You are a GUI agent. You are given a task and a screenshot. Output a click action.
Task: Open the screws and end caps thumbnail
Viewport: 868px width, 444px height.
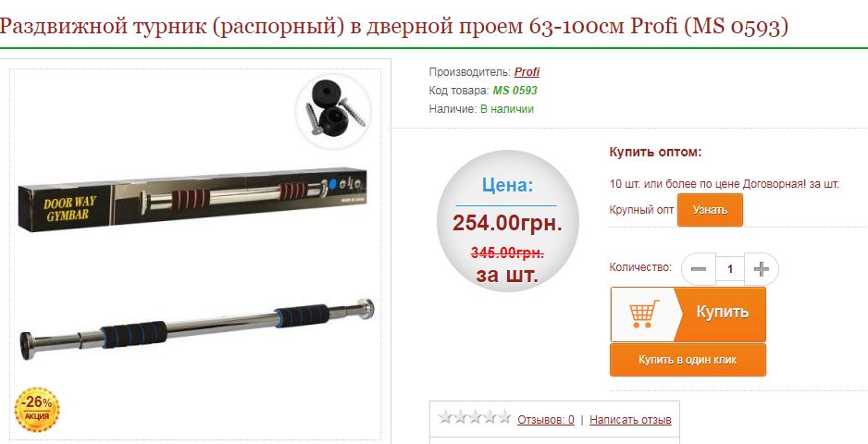tap(333, 111)
